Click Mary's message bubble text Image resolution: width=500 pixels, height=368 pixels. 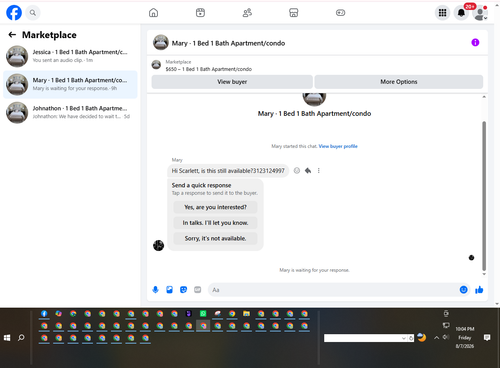pos(228,171)
